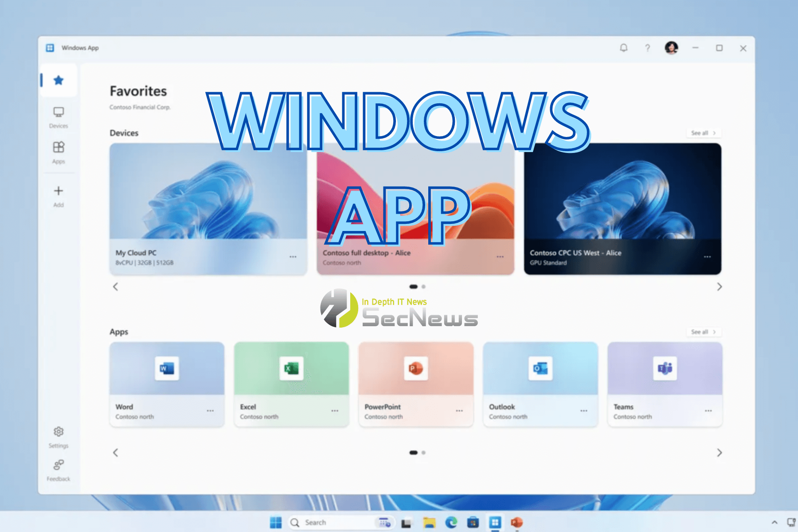Screen dimensions: 798x532
Task: Open more options for My Cloud PC
Action: pos(293,257)
